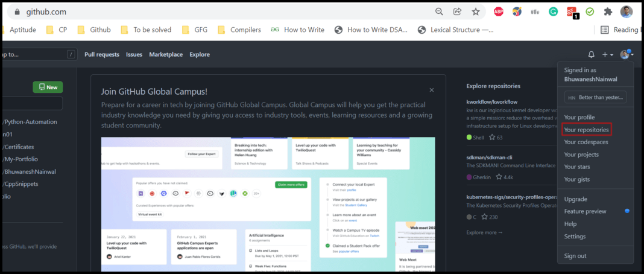
Task: Click the star count 63 under kworkflow
Action: coord(496,137)
